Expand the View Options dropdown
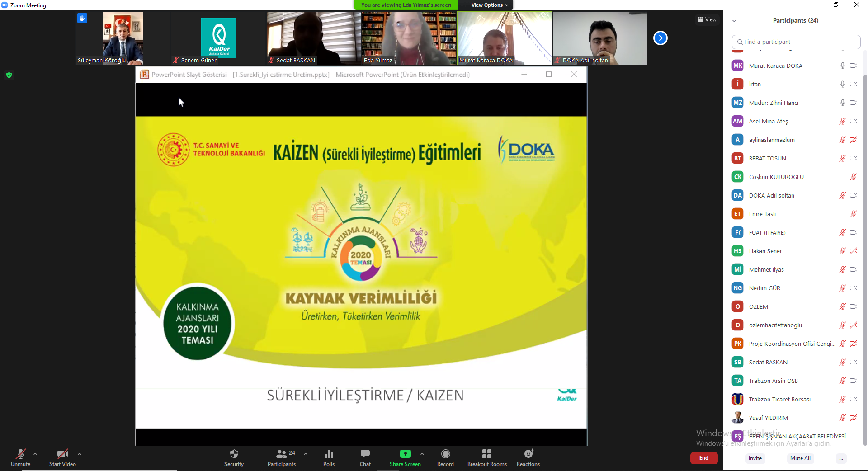The height and width of the screenshot is (471, 868). coord(489,5)
